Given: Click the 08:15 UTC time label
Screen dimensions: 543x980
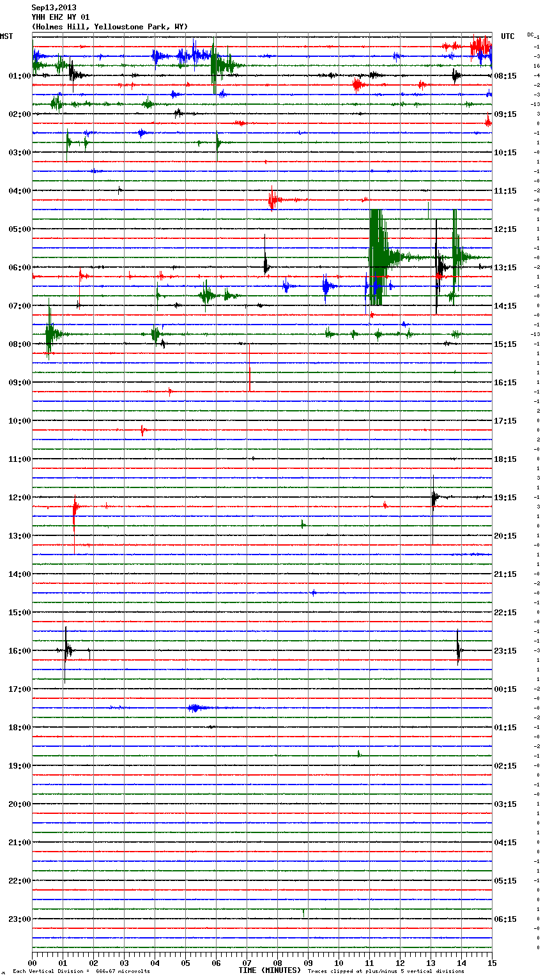Looking at the screenshot, I should click(x=505, y=76).
